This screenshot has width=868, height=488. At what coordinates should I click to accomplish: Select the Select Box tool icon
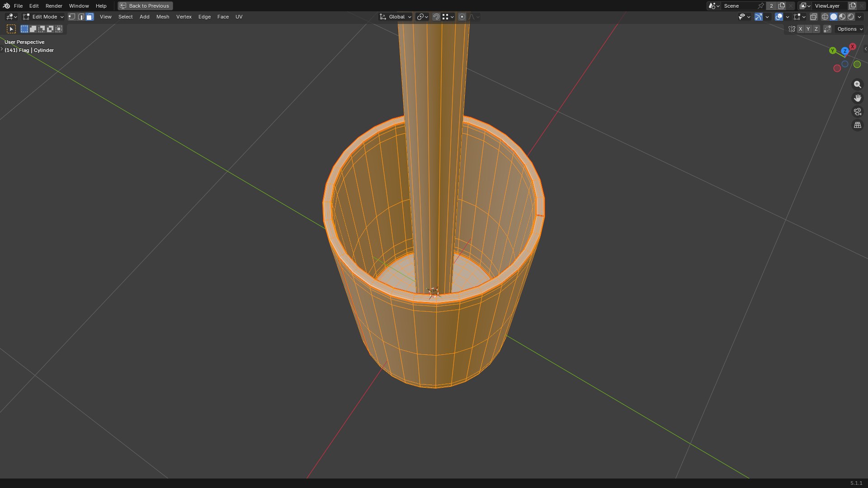point(11,29)
